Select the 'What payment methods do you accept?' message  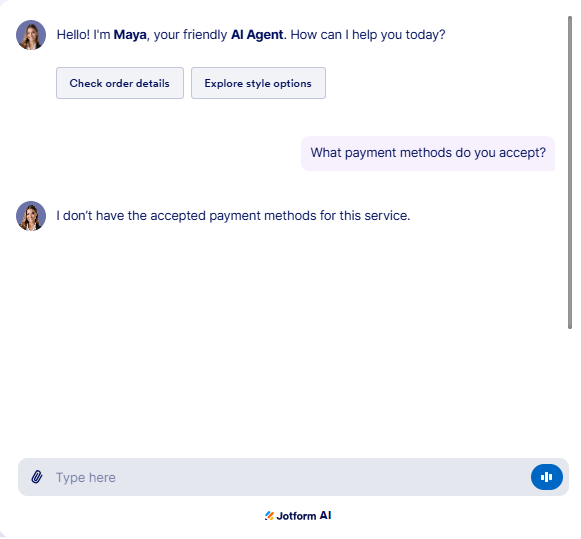[x=428, y=153]
